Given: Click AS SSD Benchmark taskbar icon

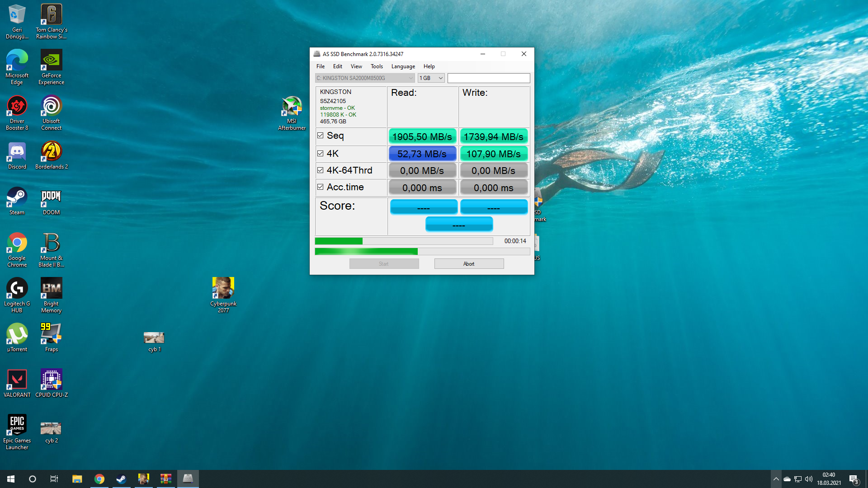Looking at the screenshot, I should tap(188, 479).
